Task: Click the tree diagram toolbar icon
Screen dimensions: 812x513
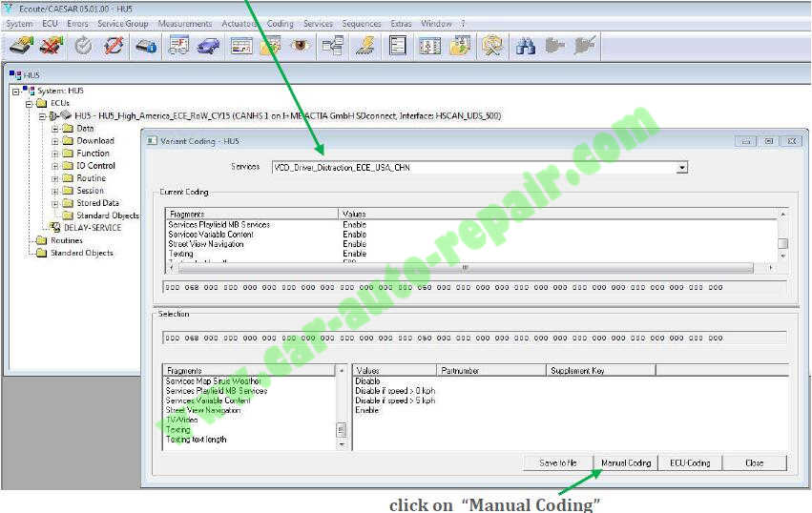Action: point(332,46)
